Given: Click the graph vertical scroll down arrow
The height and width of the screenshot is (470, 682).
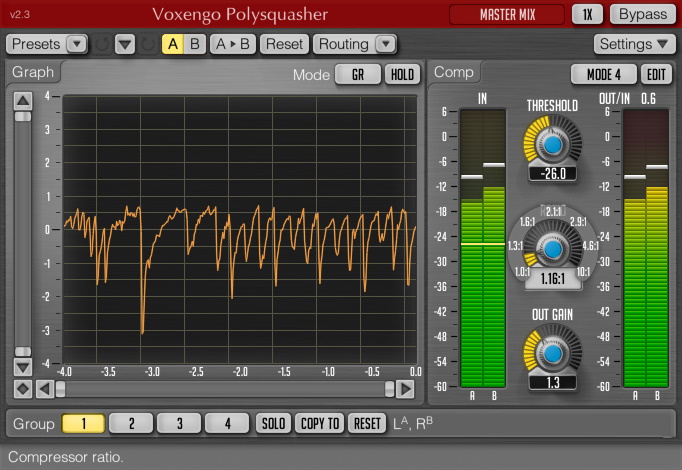Looking at the screenshot, I should [x=23, y=367].
